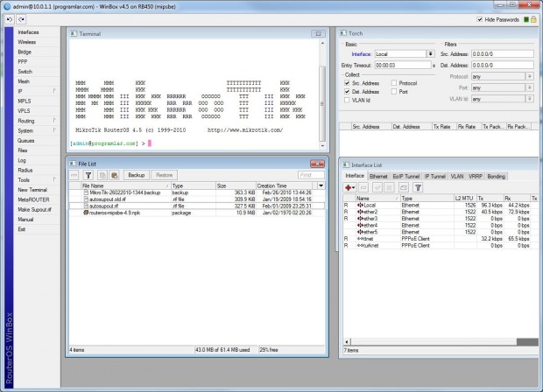Screen dimensions: 543x392
Task: Open the Torch VLAN Id filter dropdown
Action: coord(530,99)
